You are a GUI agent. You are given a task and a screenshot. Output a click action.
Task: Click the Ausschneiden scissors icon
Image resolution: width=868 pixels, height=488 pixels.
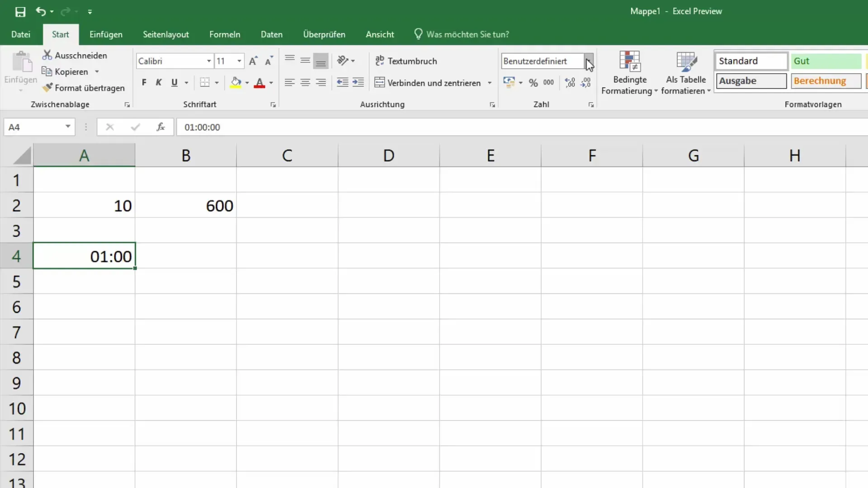(x=47, y=55)
